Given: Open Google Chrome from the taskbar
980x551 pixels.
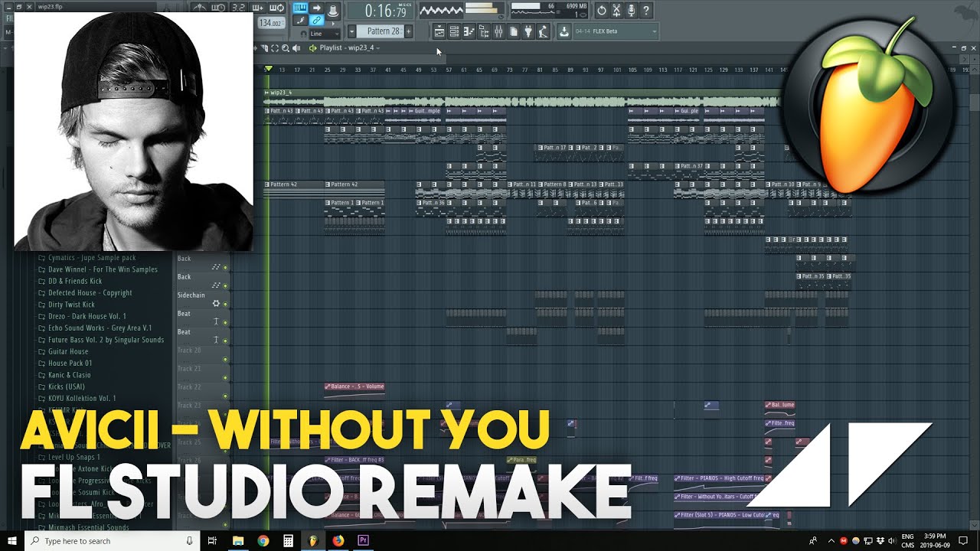Looking at the screenshot, I should (x=263, y=541).
